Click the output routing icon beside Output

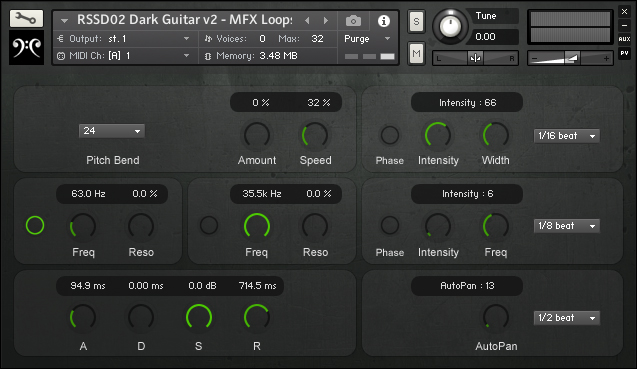coord(61,39)
